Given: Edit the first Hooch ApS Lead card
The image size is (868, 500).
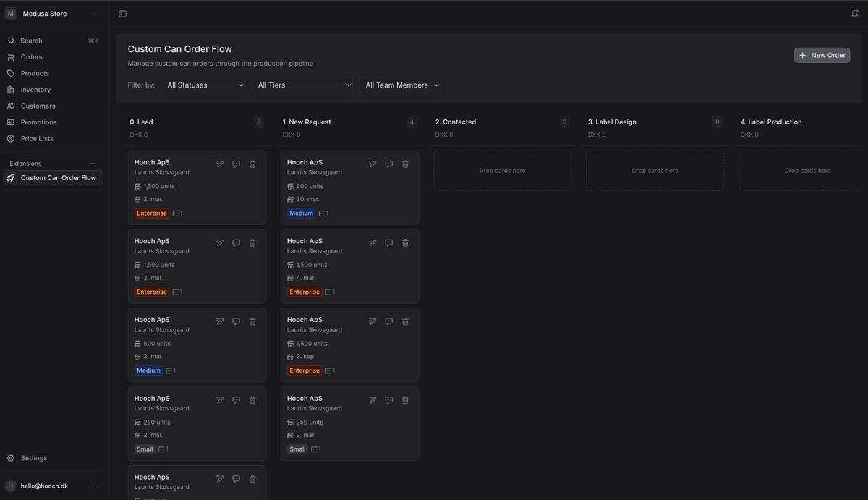Looking at the screenshot, I should [x=220, y=164].
